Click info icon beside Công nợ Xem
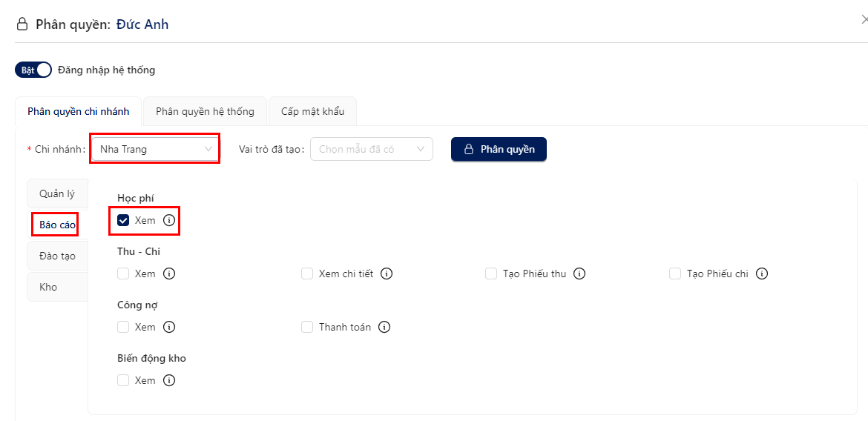 click(x=169, y=327)
